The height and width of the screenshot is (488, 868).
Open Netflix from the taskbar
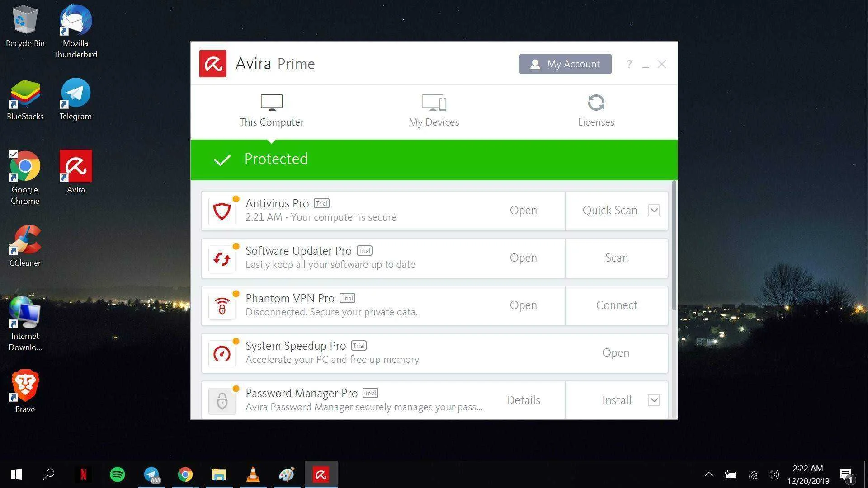point(83,474)
